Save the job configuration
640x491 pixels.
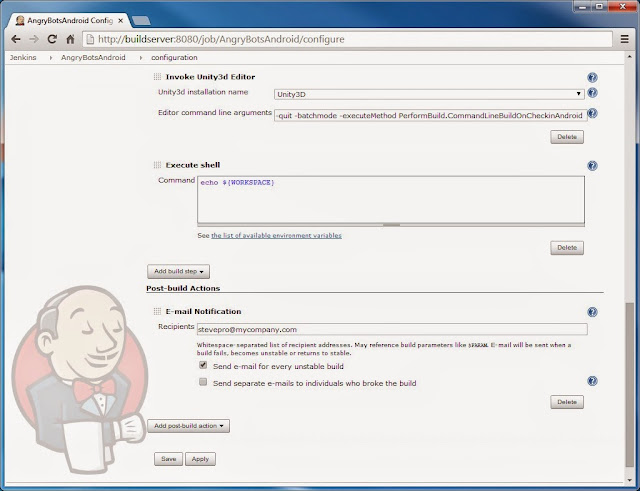point(169,459)
